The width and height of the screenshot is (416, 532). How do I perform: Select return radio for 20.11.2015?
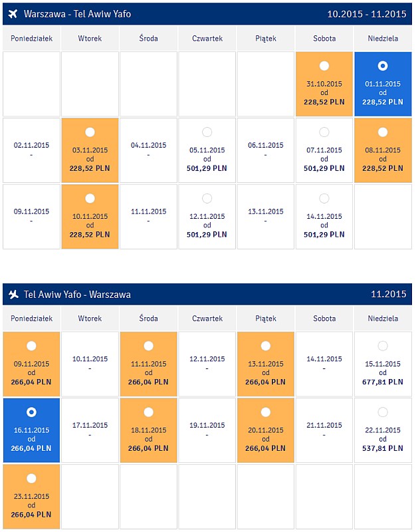click(265, 412)
